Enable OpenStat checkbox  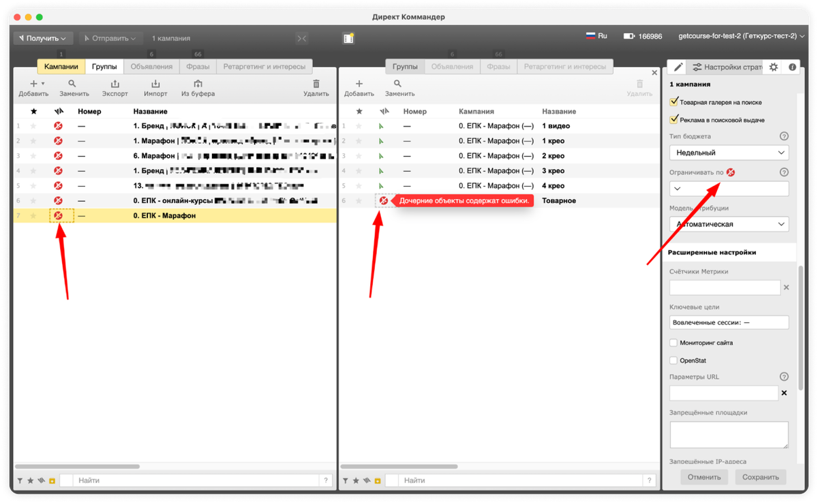(673, 360)
